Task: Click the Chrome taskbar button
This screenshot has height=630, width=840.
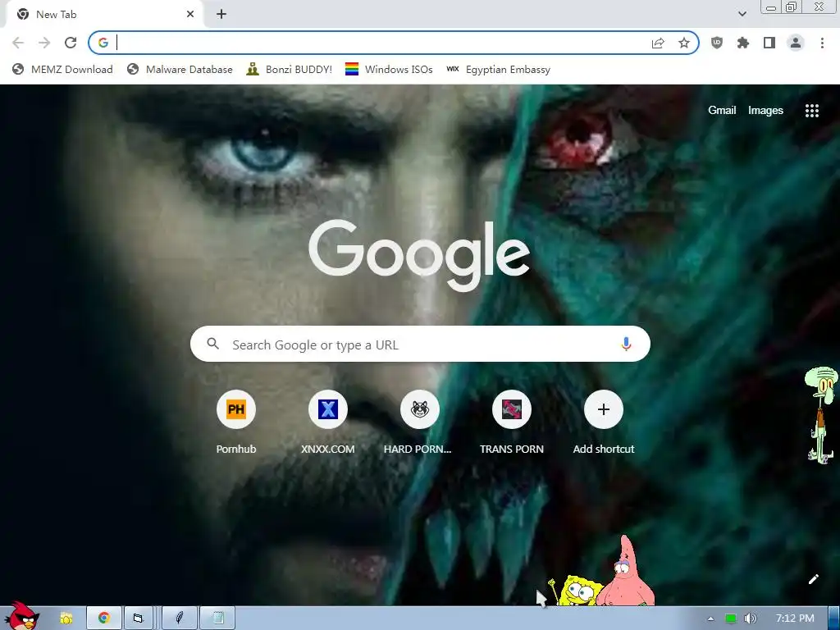Action: (103, 619)
